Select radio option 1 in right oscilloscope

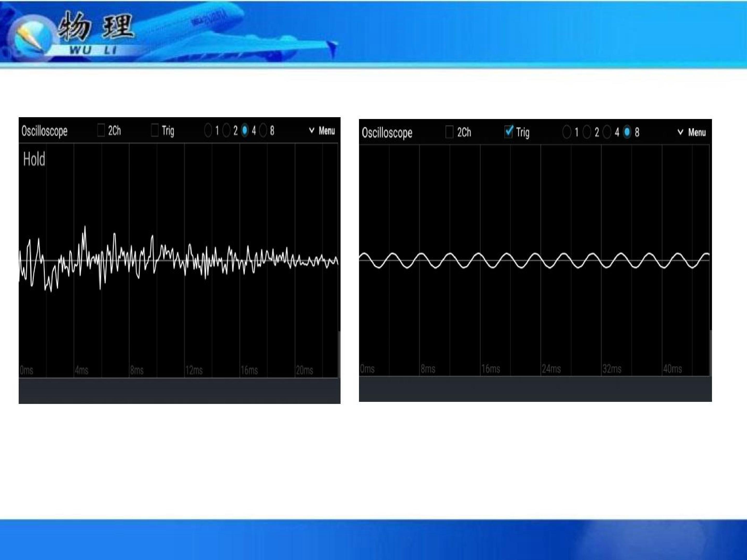pyautogui.click(x=567, y=132)
